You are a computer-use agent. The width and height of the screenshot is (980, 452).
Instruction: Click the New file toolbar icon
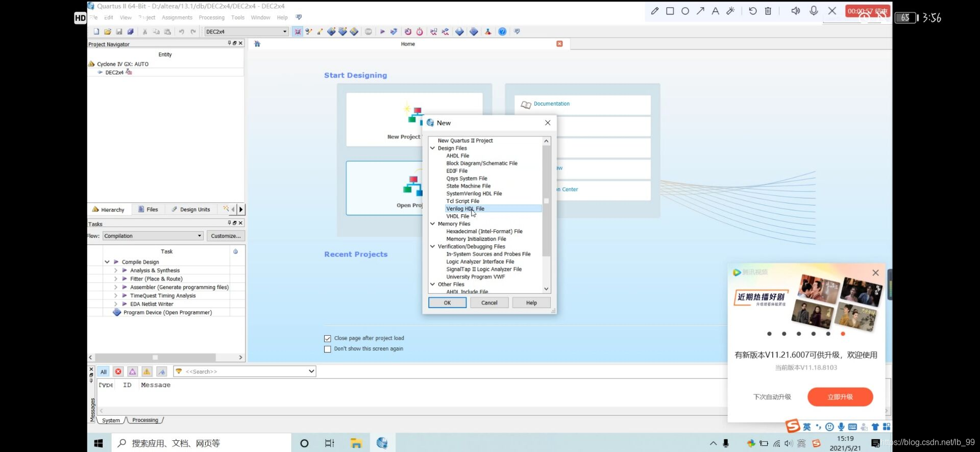pyautogui.click(x=96, y=32)
